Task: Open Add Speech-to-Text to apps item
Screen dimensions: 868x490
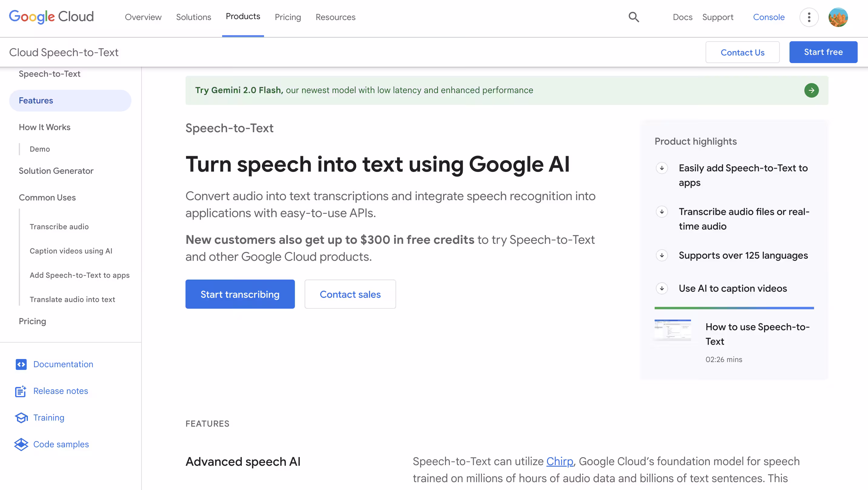Action: pos(79,275)
